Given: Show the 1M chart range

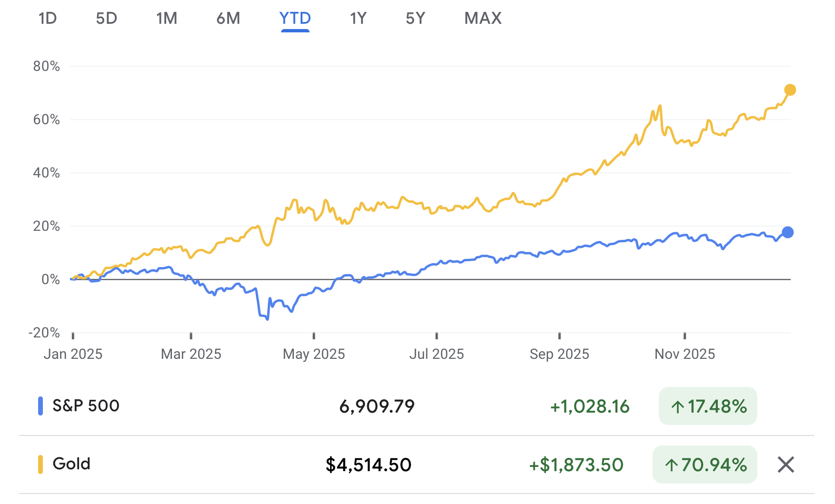Looking at the screenshot, I should [167, 19].
